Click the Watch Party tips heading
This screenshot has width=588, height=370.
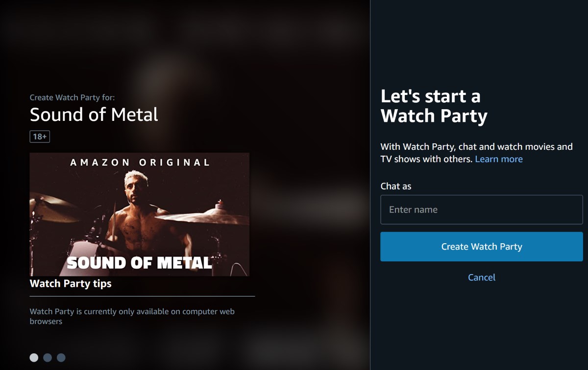pyautogui.click(x=71, y=283)
